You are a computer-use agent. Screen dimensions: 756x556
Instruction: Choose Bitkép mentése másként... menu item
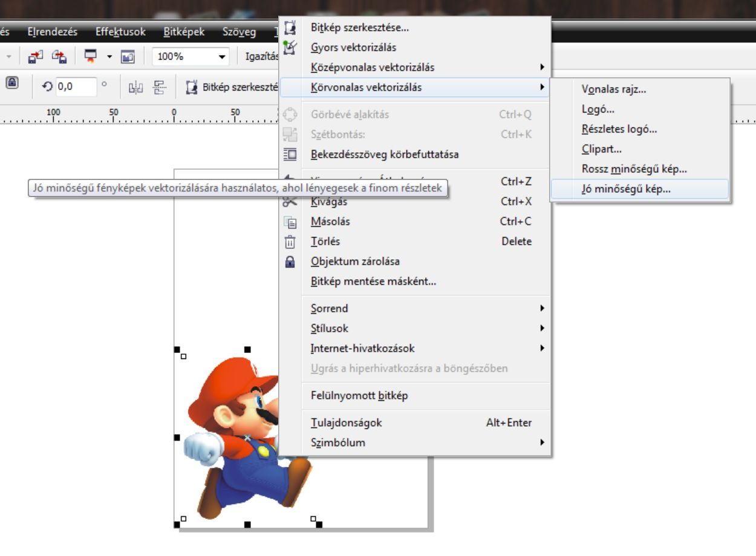point(414,281)
